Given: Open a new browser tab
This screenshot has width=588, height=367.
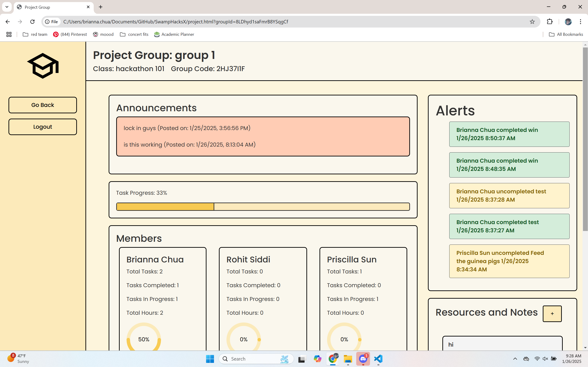Looking at the screenshot, I should 101,7.
